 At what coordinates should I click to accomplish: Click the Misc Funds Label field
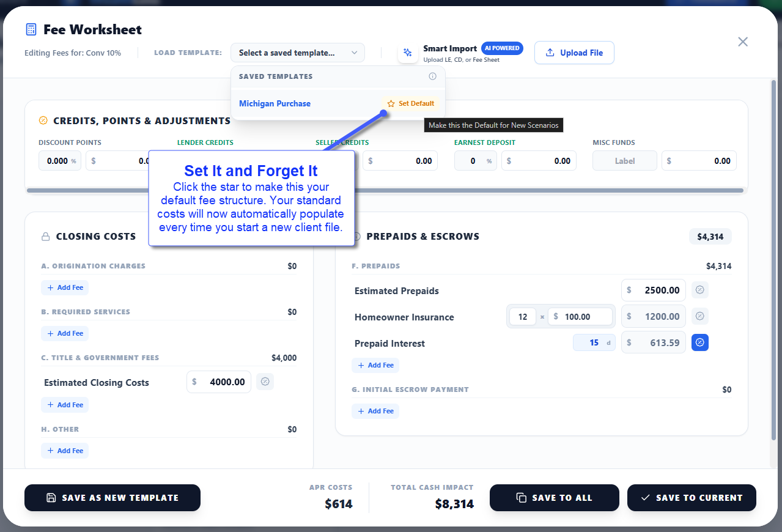pos(624,161)
